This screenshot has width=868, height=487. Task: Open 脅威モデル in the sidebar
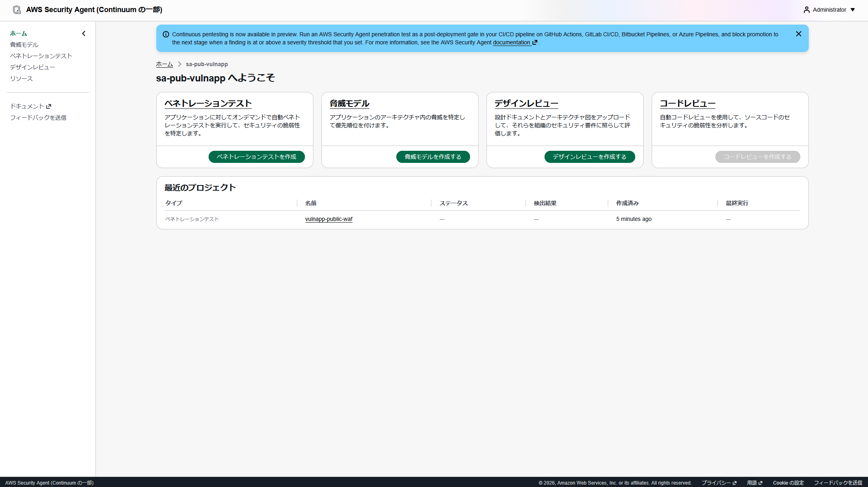[24, 45]
